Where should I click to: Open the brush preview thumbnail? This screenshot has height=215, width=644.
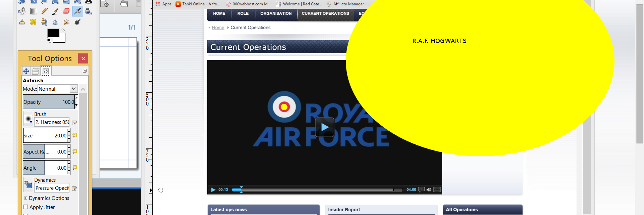coord(28,119)
